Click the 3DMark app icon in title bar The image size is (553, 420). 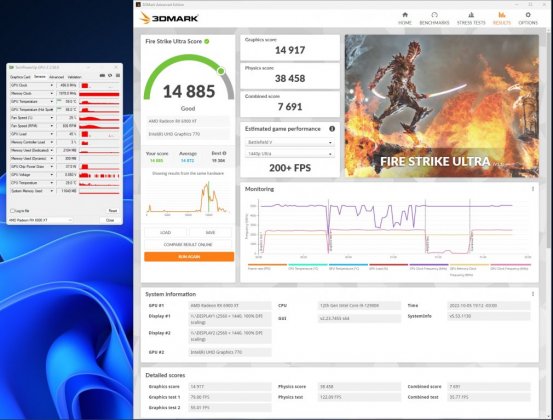coord(138,5)
